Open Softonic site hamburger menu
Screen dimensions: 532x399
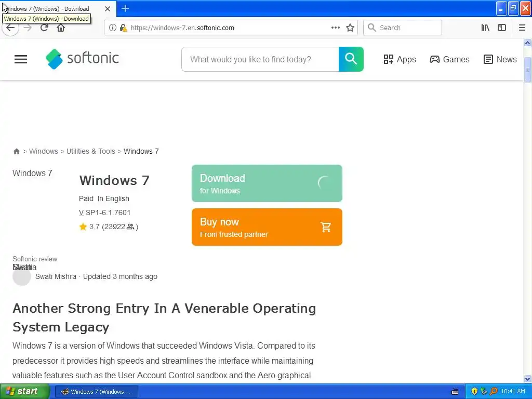coord(21,59)
